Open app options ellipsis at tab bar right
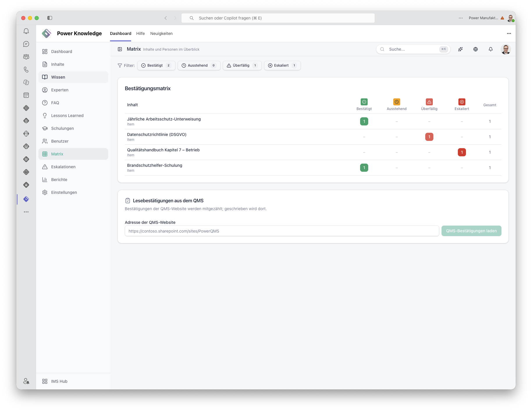The image size is (532, 411). (509, 33)
